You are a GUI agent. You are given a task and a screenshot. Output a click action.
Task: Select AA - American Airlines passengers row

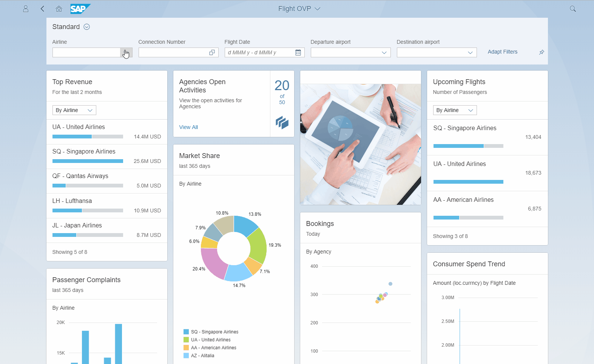[x=488, y=209]
